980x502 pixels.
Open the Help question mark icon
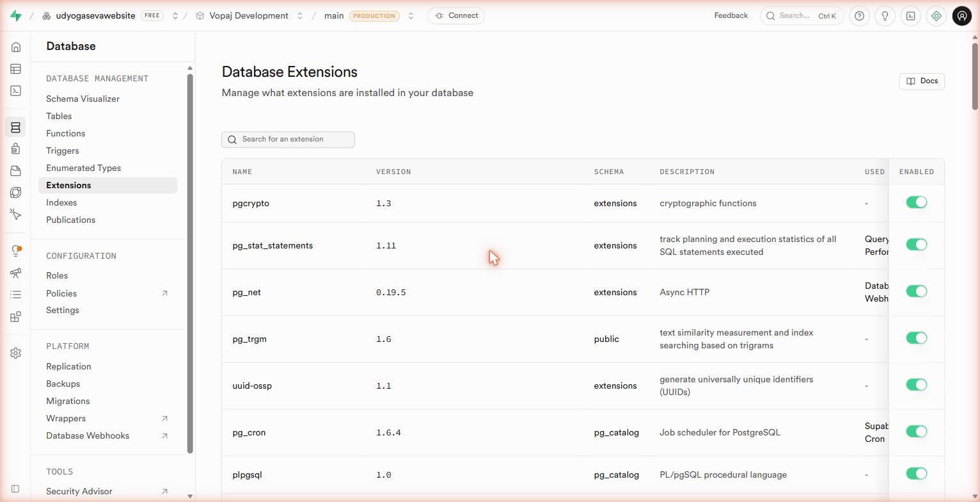click(860, 16)
